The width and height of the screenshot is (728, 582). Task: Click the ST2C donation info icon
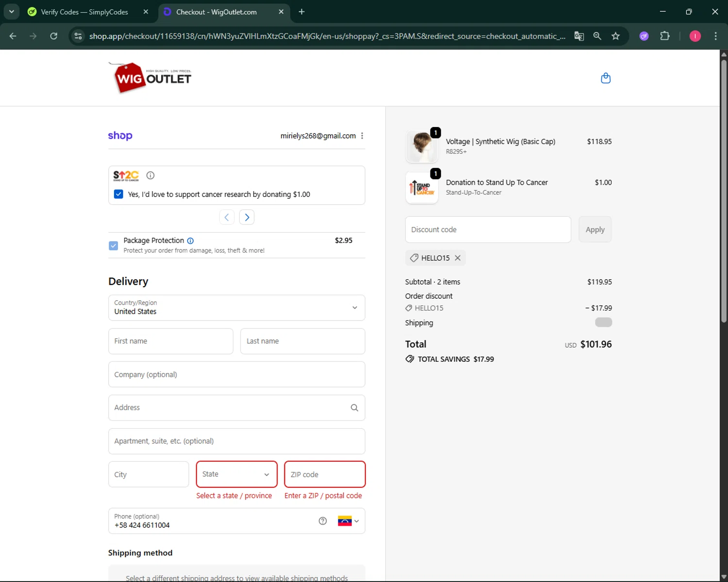click(150, 176)
